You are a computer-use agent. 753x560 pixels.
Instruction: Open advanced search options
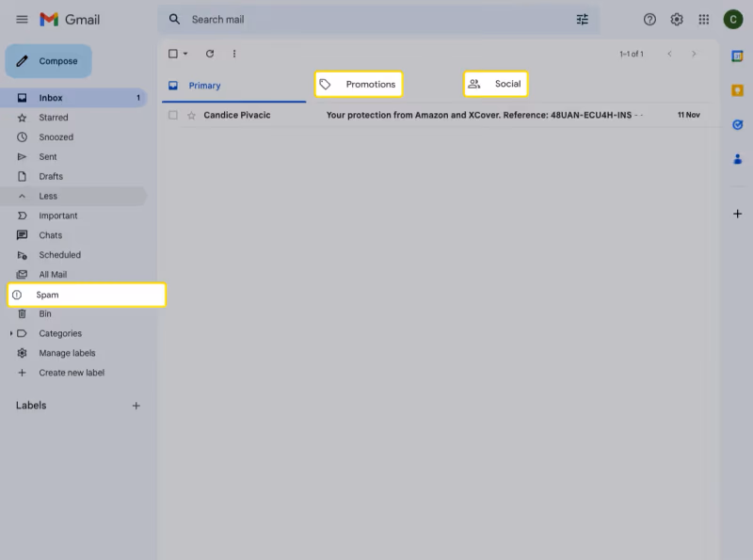582,19
